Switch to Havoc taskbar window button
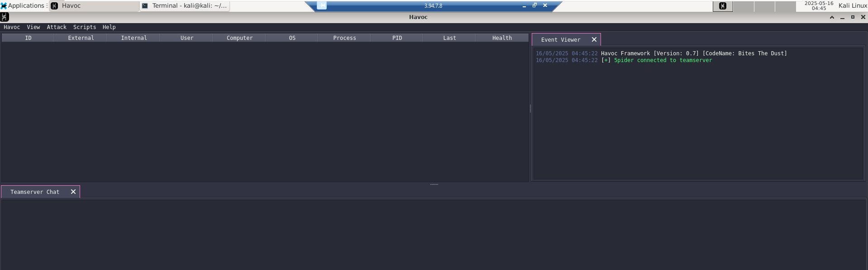The width and height of the screenshot is (868, 270). pyautogui.click(x=94, y=6)
